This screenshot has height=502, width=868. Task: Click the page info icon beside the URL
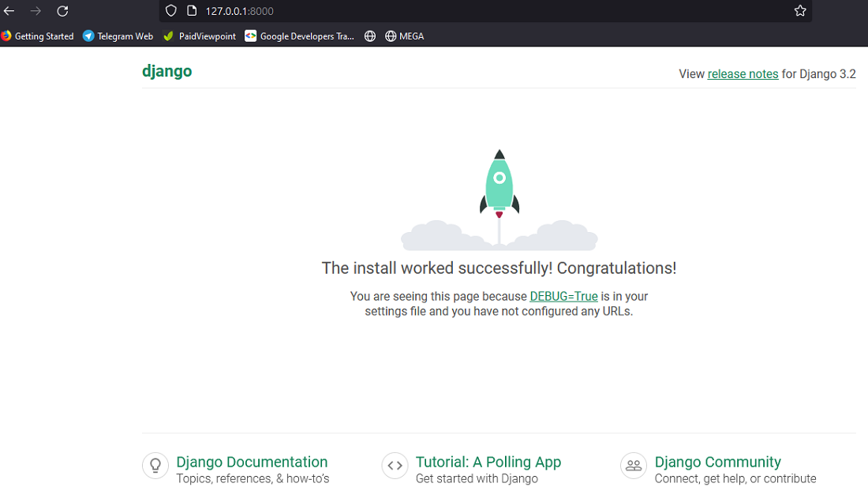[x=192, y=10]
